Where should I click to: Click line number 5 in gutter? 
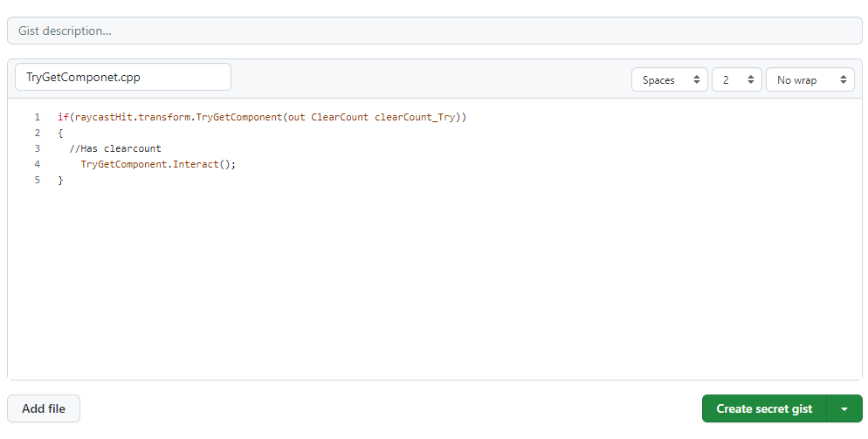37,180
